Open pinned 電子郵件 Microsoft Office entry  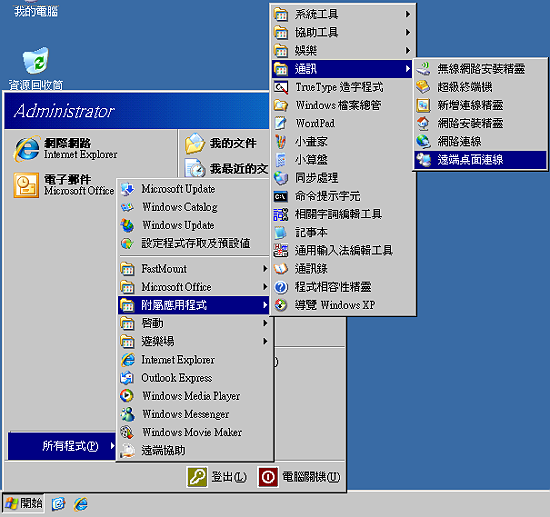pyautogui.click(x=65, y=185)
